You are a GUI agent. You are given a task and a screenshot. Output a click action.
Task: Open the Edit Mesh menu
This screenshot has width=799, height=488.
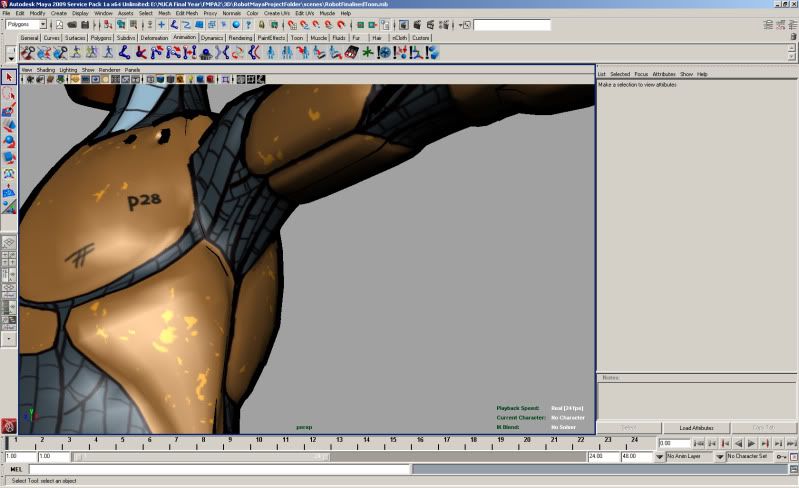pyautogui.click(x=187, y=13)
